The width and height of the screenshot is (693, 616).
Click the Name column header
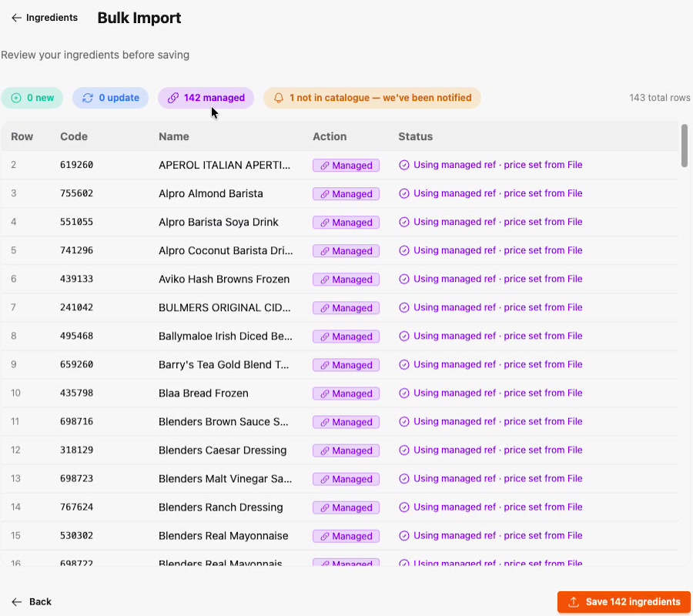click(x=174, y=136)
